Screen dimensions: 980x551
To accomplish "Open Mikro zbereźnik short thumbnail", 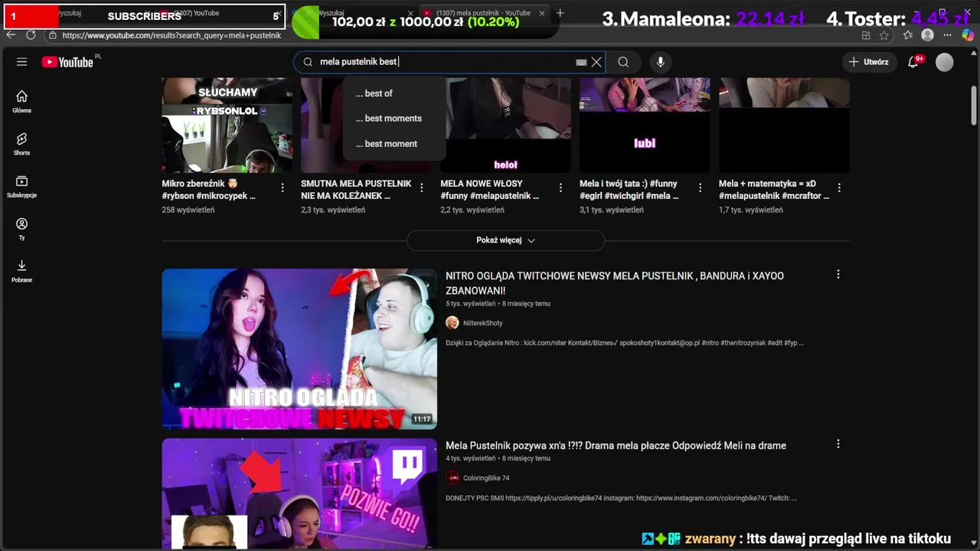I will point(227,126).
